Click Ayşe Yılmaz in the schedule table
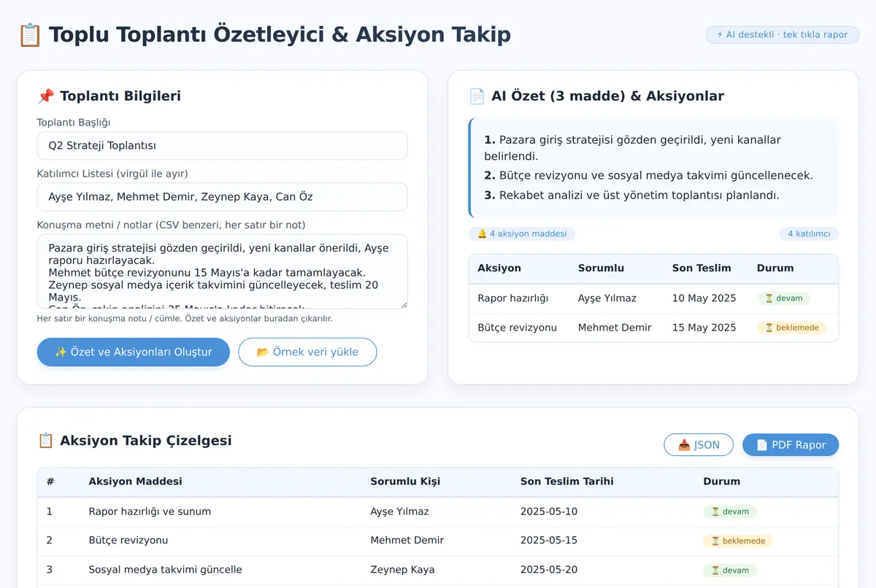Image resolution: width=876 pixels, height=588 pixels. tap(399, 511)
